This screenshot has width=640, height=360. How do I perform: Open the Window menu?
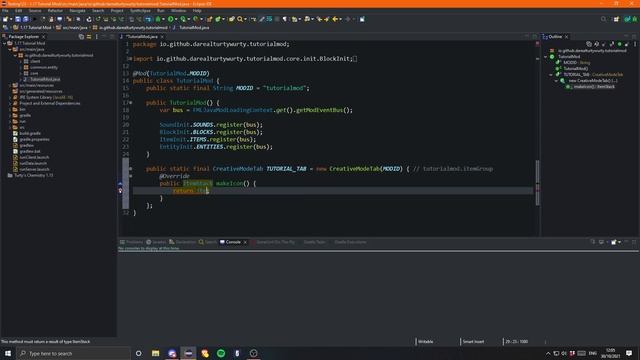178,11
